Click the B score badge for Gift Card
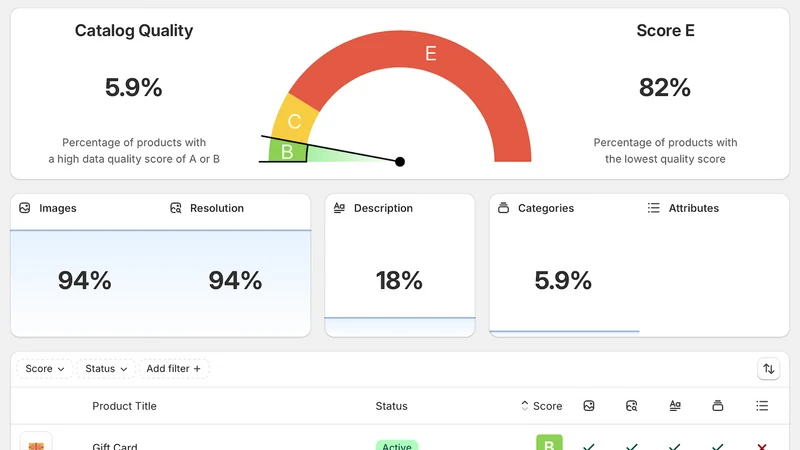Image resolution: width=800 pixels, height=450 pixels. tap(549, 443)
